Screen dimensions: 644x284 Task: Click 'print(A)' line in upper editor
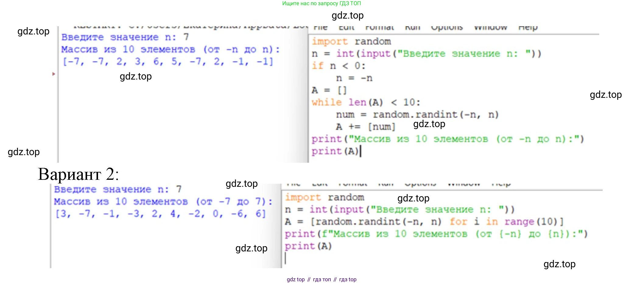(335, 151)
